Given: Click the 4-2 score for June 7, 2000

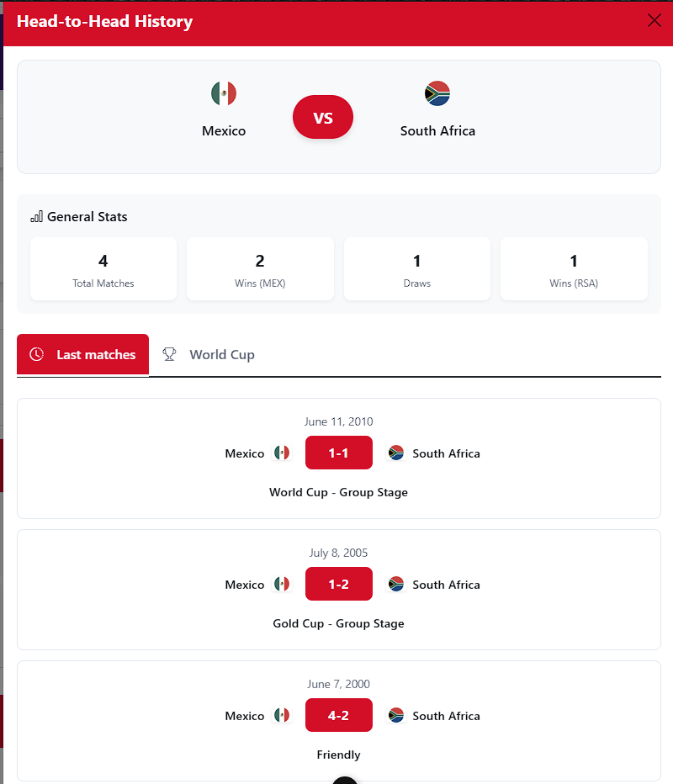Looking at the screenshot, I should 338,716.
